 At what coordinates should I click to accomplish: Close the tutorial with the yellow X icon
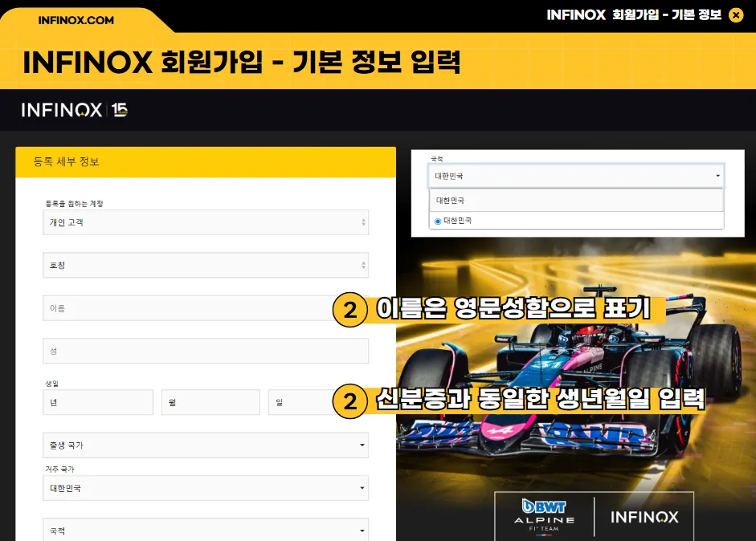736,15
